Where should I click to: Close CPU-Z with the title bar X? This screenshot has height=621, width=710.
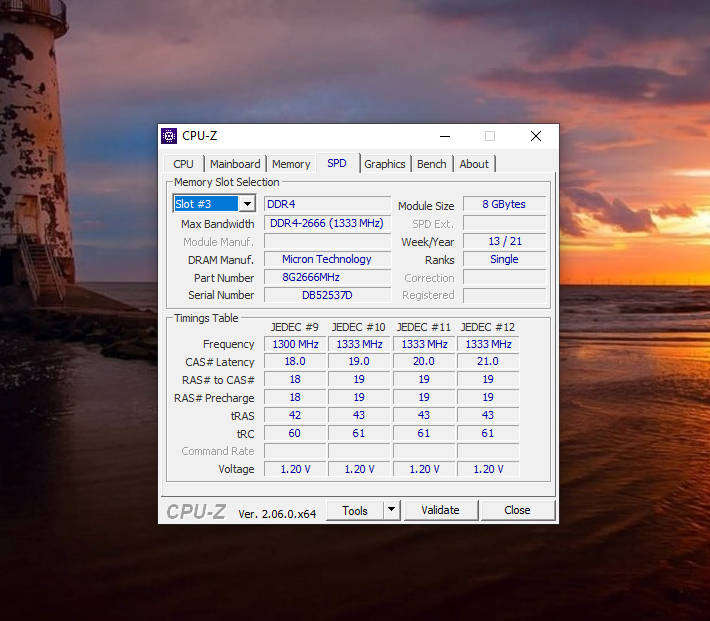(536, 136)
